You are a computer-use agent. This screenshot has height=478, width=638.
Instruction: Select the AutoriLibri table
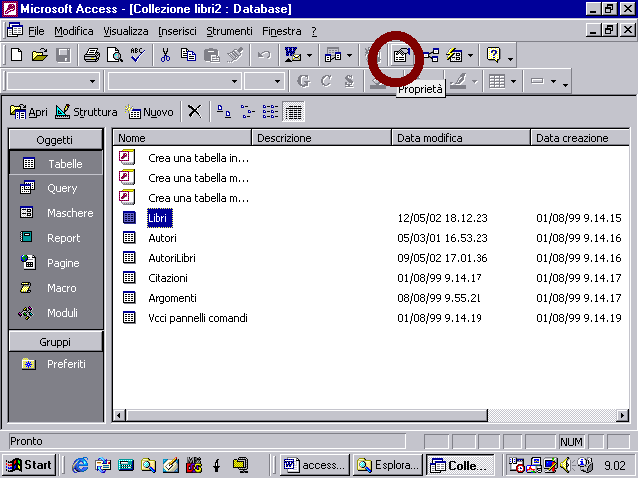(x=172, y=258)
